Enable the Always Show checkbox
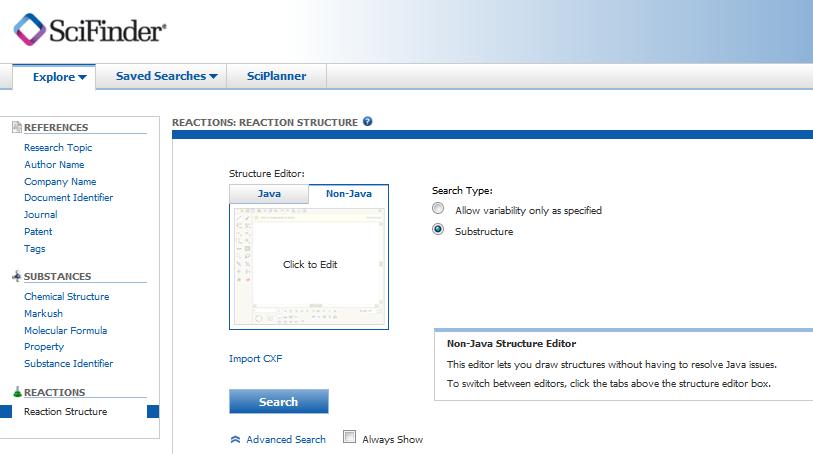The width and height of the screenshot is (813, 454). point(349,437)
